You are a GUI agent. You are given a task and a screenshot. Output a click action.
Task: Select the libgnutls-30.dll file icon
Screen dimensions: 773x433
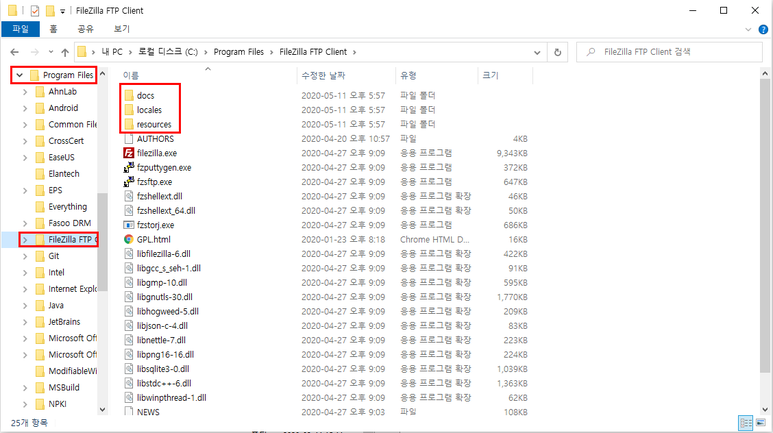pyautogui.click(x=129, y=297)
